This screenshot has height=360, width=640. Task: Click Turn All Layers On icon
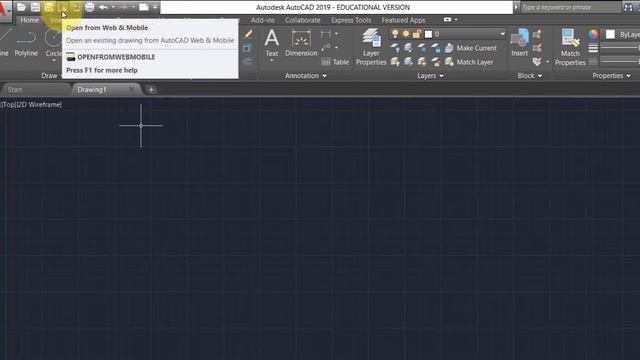tap(395, 62)
